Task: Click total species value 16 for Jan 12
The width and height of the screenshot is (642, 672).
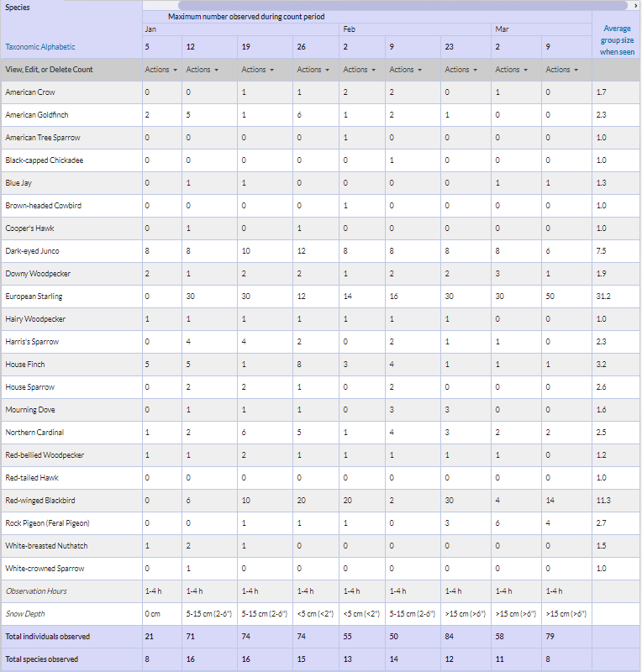Action: tap(191, 659)
